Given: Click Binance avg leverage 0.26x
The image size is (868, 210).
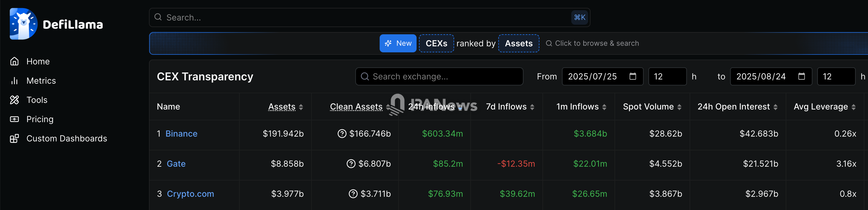Looking at the screenshot, I should coord(845,134).
